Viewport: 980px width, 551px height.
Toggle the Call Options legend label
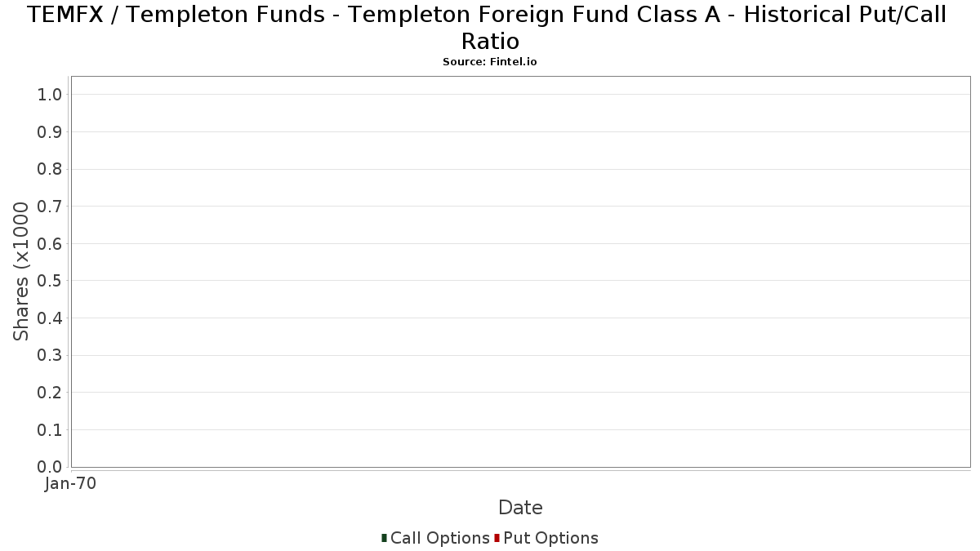point(439,538)
